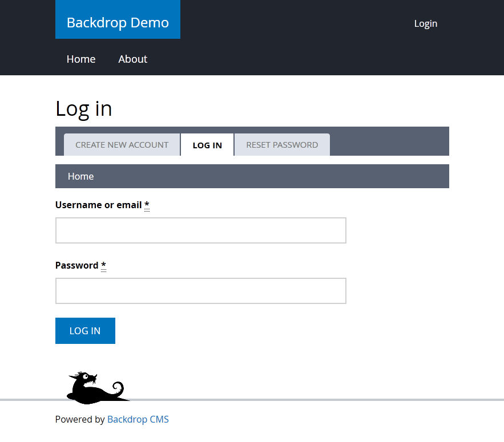
Task: Open the Login link in header
Action: (426, 23)
